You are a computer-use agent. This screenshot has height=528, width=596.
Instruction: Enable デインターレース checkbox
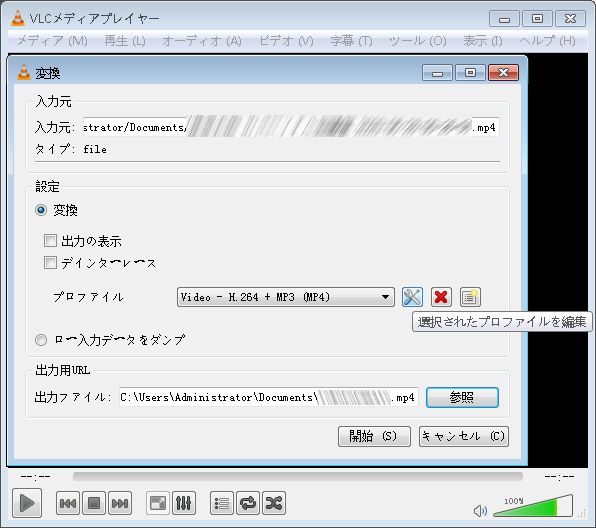coord(50,262)
